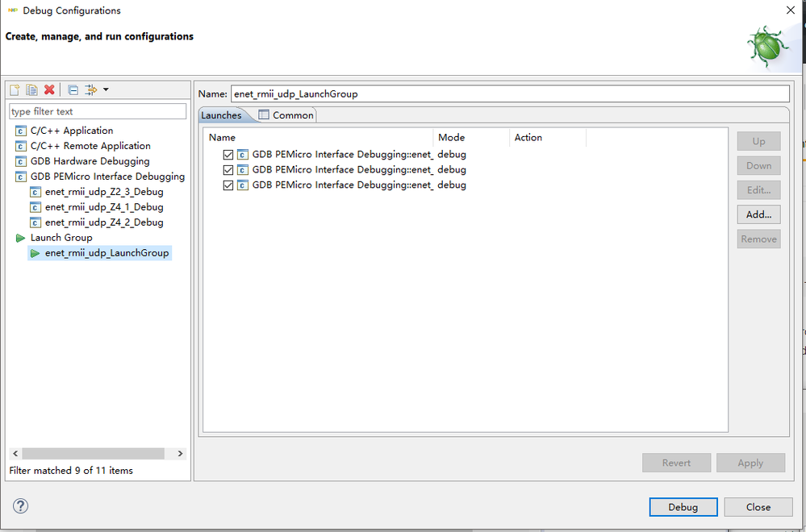Open the filter options dropdown arrow
This screenshot has width=806, height=532.
pyautogui.click(x=106, y=89)
